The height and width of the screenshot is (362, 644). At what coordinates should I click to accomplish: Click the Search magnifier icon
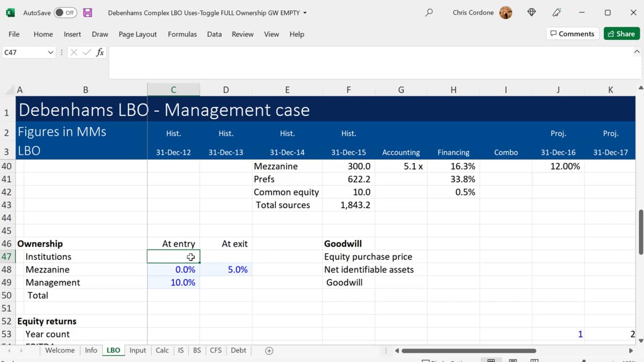pyautogui.click(x=429, y=12)
